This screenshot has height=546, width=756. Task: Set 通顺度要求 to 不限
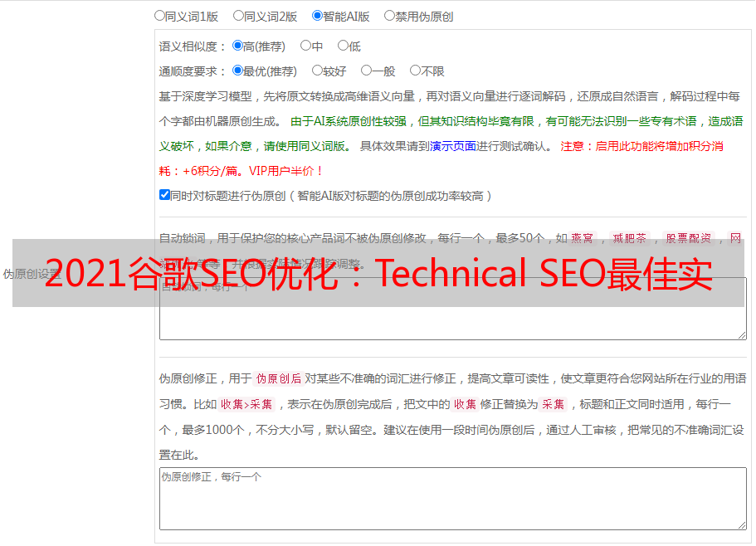point(415,71)
